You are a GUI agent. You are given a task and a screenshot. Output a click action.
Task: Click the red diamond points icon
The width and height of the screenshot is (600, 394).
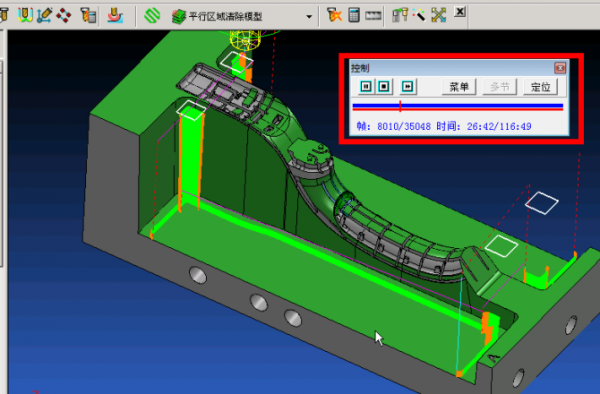tap(64, 16)
